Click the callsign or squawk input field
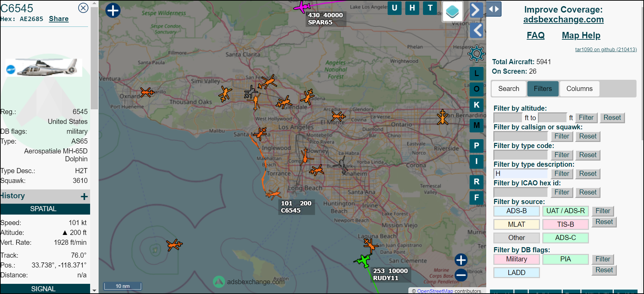The width and height of the screenshot is (644, 294). (521, 136)
